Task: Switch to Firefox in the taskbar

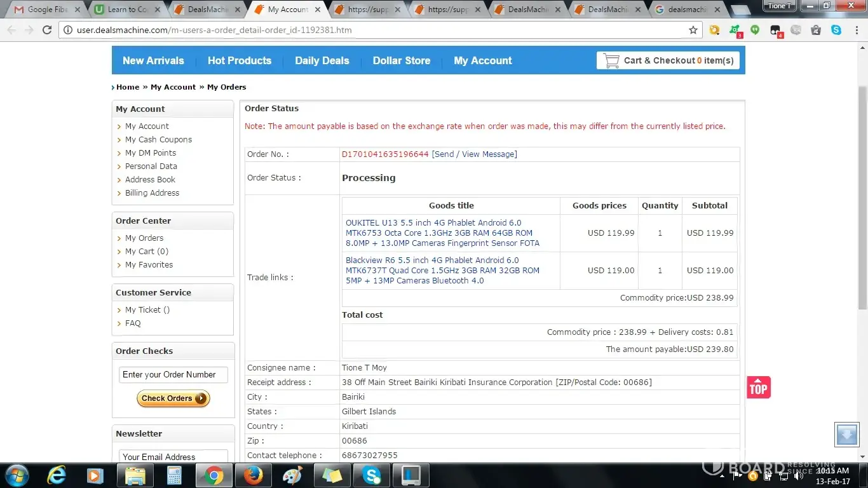Action: pos(253,475)
